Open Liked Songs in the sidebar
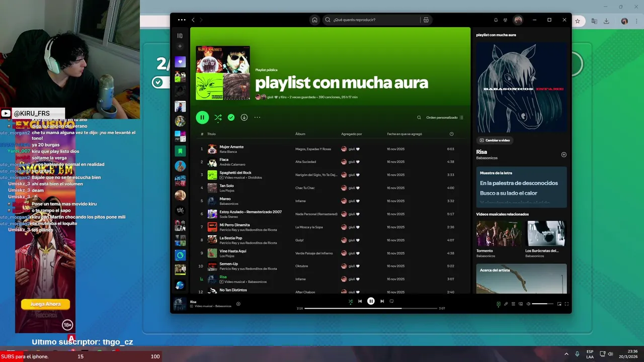 click(x=180, y=62)
